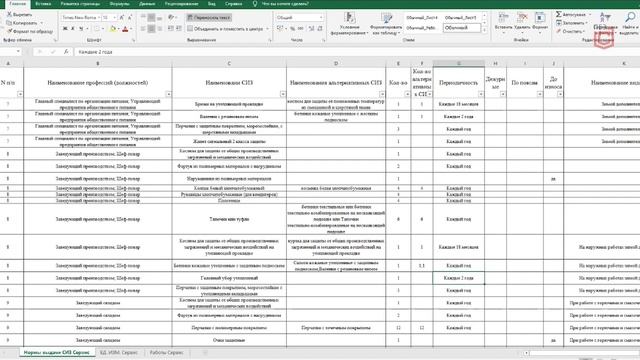Viewport: 640px width, 360px height.
Task: Open Главная ribbon tab
Action: [x=18, y=4]
